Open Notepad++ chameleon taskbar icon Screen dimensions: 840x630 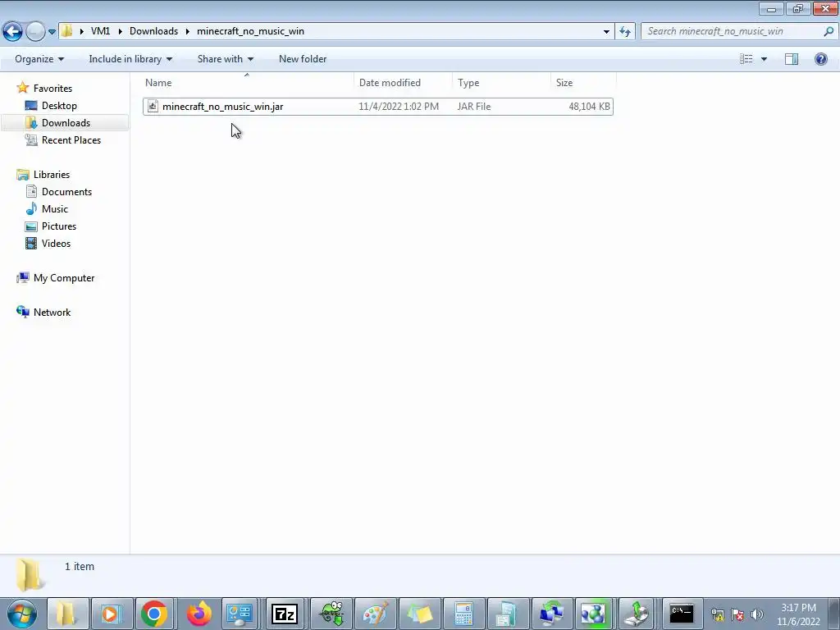click(331, 614)
